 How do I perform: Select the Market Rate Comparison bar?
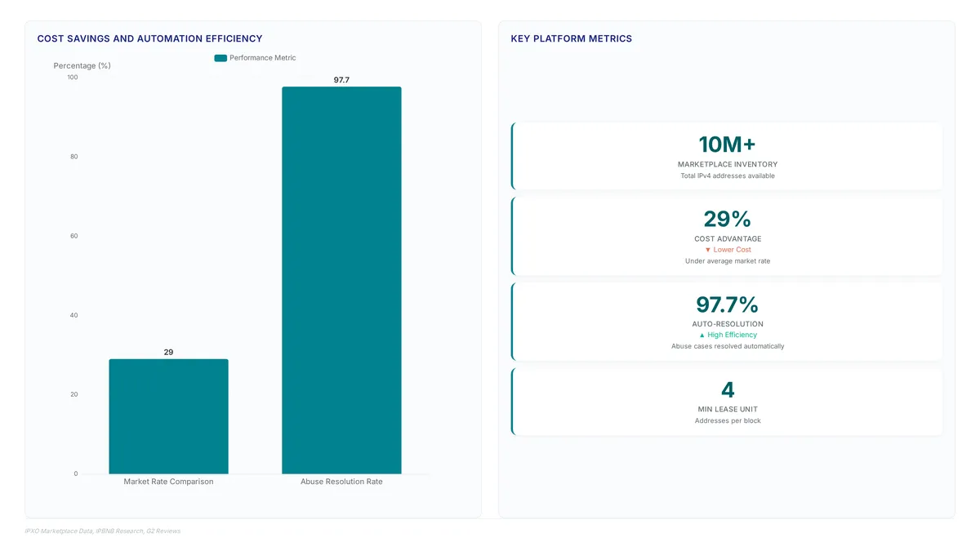pyautogui.click(x=168, y=416)
